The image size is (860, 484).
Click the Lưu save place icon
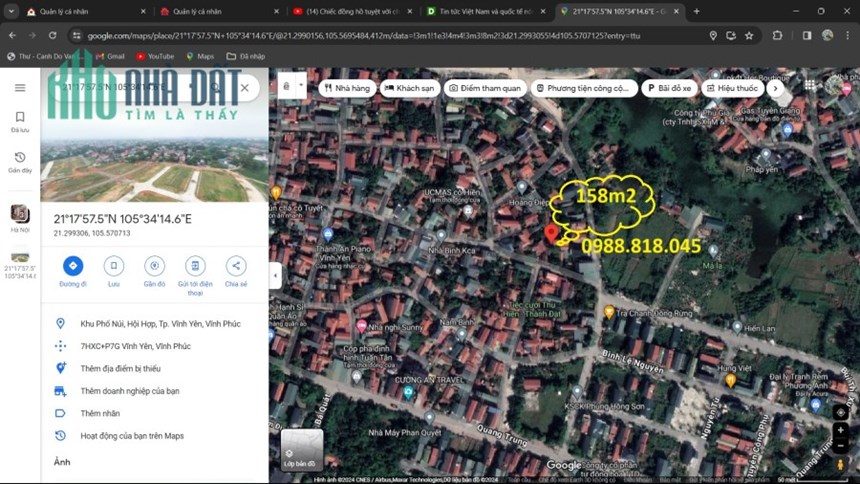[114, 266]
